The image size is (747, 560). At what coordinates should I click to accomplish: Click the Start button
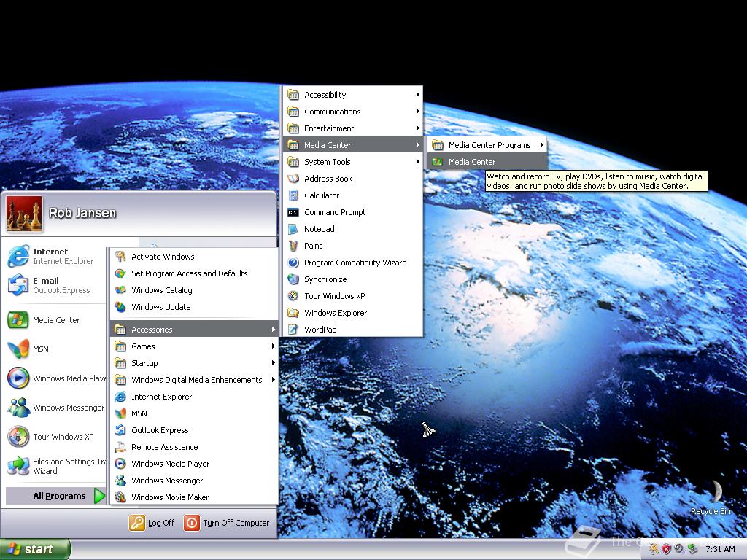35,550
